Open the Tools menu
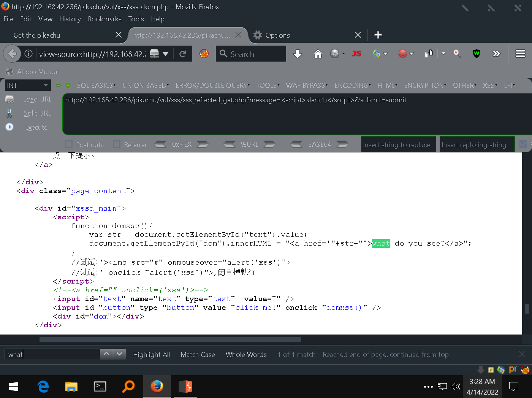The height and width of the screenshot is (398, 532). [136, 19]
